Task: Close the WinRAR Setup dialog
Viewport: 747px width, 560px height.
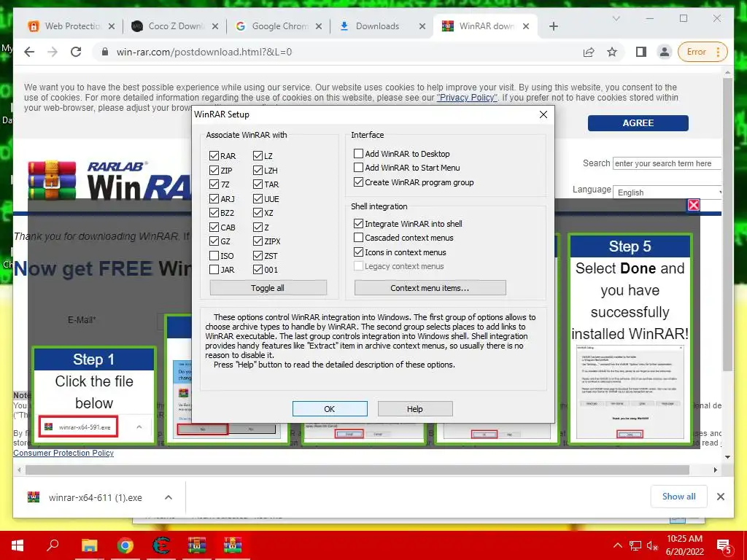Action: coord(543,114)
